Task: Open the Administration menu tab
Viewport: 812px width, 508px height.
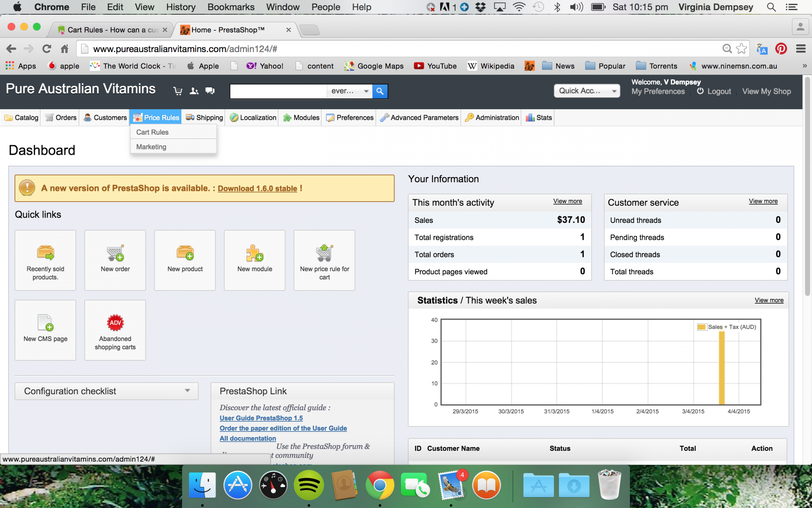Action: [492, 118]
